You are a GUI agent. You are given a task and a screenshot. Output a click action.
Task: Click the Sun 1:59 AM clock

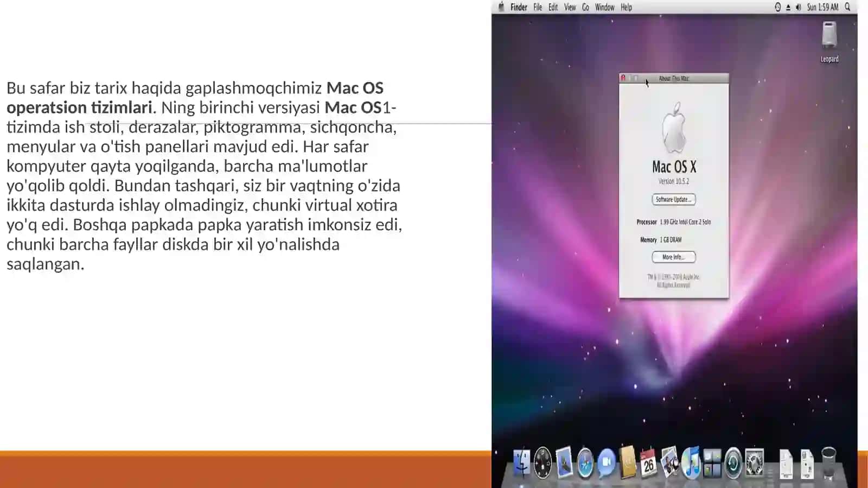tap(822, 7)
